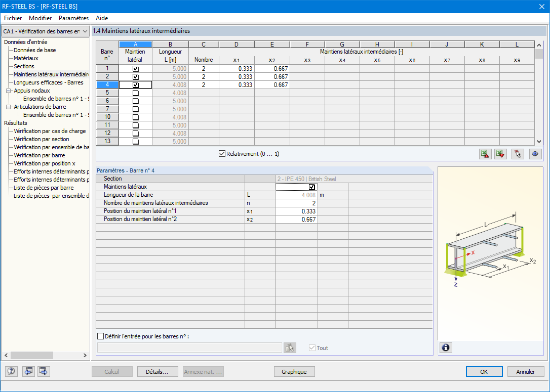Click the Graphique button

click(x=294, y=372)
